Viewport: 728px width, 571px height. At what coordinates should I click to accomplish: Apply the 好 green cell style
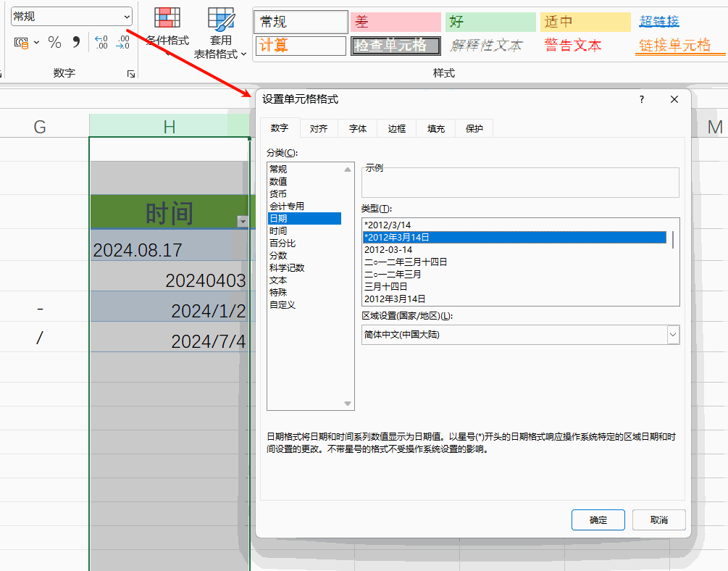(490, 22)
